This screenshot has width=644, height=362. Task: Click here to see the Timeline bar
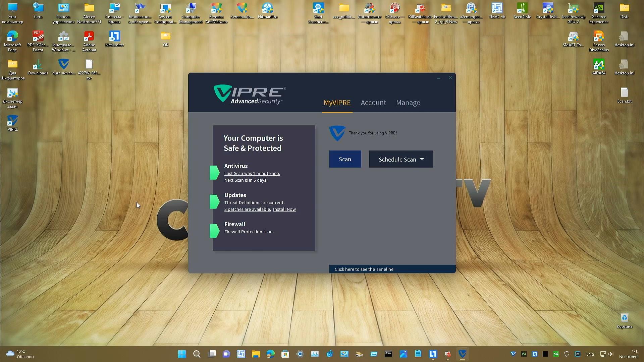(x=392, y=269)
